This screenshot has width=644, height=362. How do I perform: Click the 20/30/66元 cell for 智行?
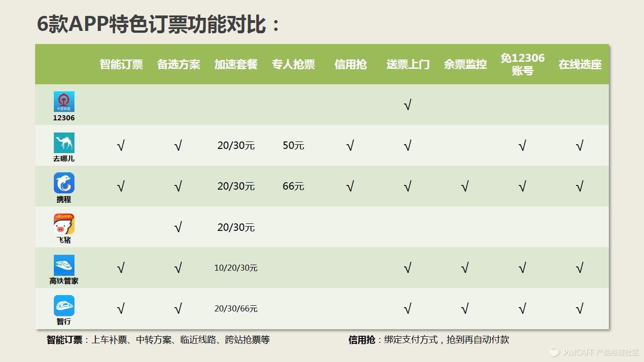coord(236,309)
